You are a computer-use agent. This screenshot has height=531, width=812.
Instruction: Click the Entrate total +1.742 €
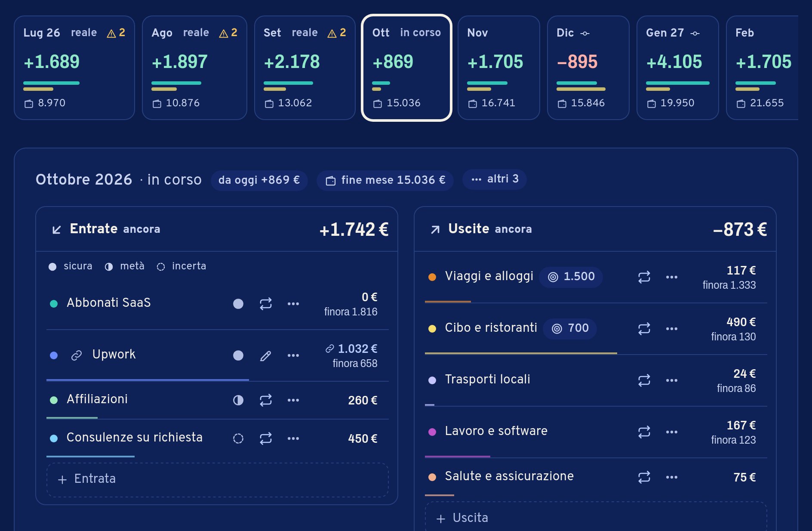coord(354,230)
